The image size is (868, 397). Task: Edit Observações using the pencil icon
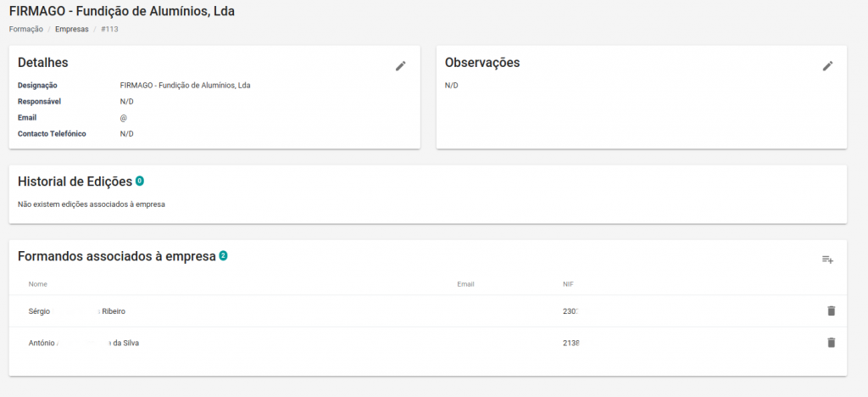tap(827, 66)
